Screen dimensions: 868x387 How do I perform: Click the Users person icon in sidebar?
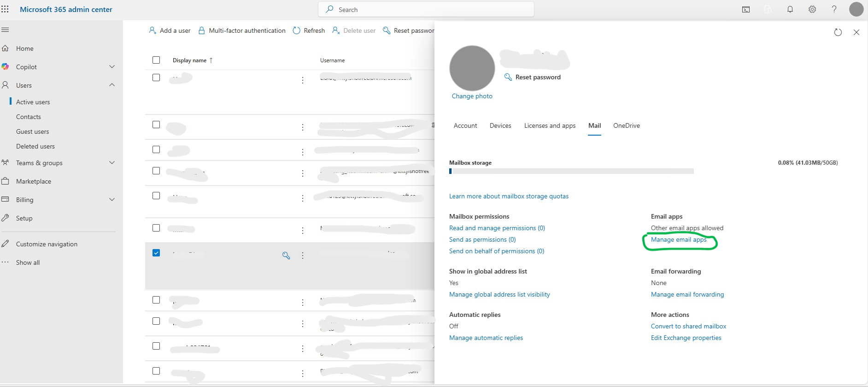pos(6,85)
